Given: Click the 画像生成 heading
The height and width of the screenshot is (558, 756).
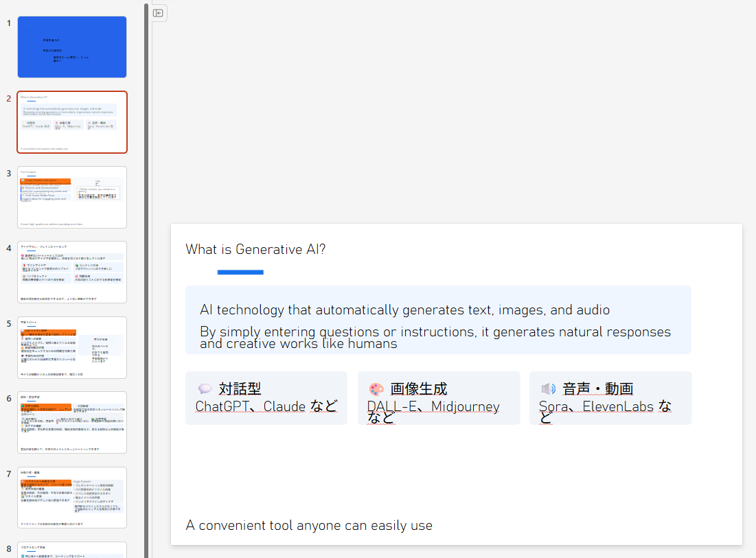Looking at the screenshot, I should click(418, 388).
